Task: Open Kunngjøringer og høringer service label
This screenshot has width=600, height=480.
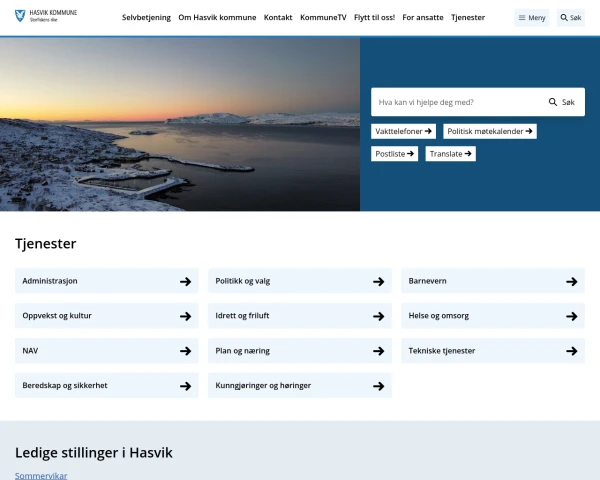Action: pyautogui.click(x=263, y=385)
